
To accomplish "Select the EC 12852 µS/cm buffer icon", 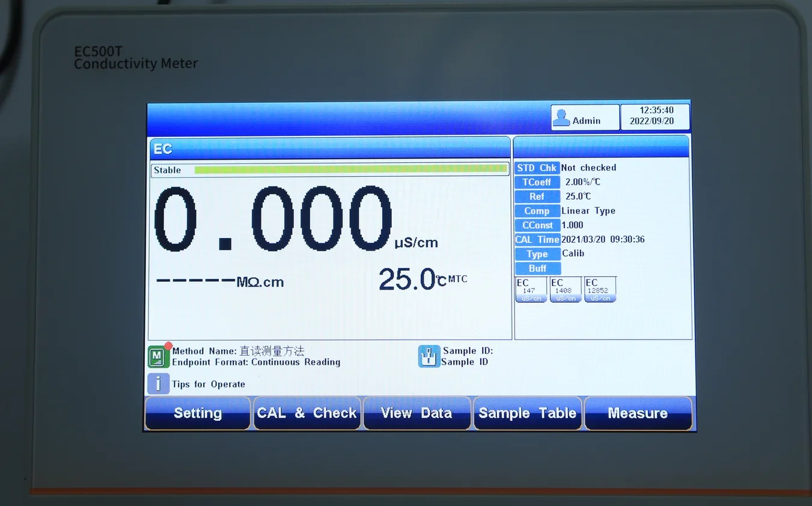I will point(600,290).
